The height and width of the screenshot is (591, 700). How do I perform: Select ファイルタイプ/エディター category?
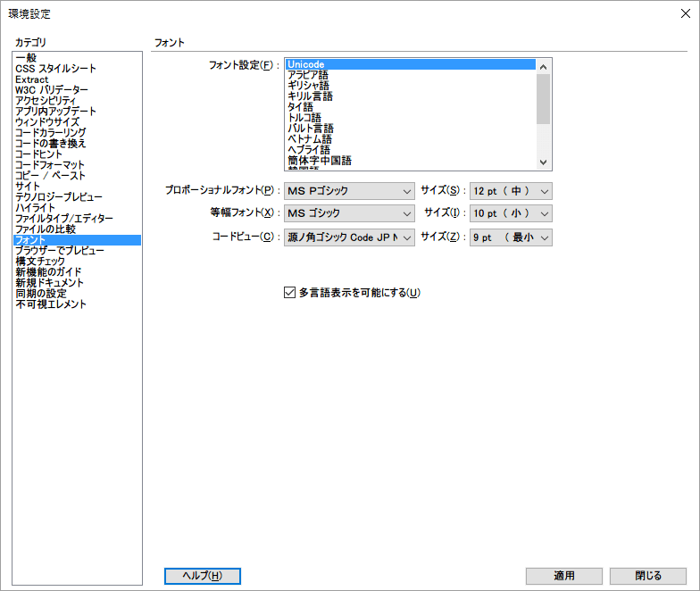point(77,218)
